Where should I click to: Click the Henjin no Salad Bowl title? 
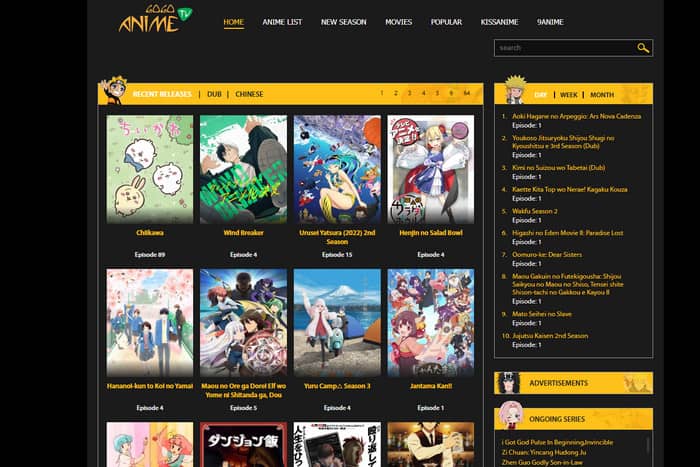(431, 233)
